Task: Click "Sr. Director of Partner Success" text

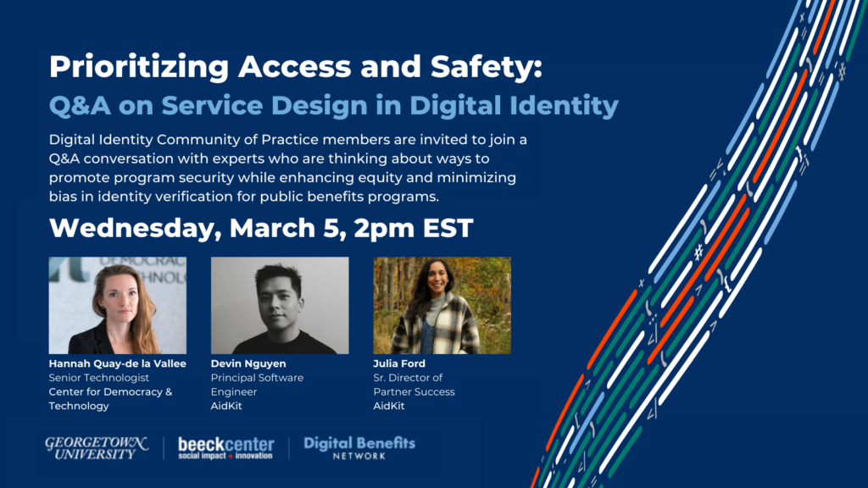Action: (414, 385)
